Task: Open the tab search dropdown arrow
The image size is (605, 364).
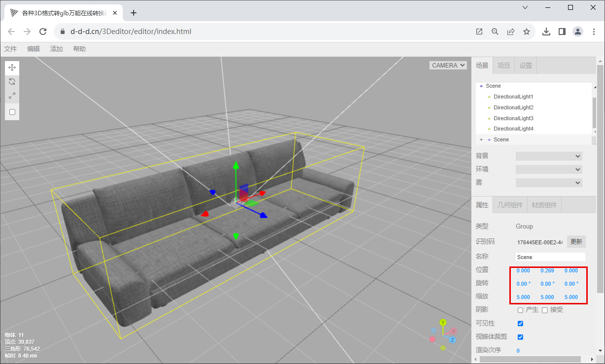Action: (x=525, y=7)
